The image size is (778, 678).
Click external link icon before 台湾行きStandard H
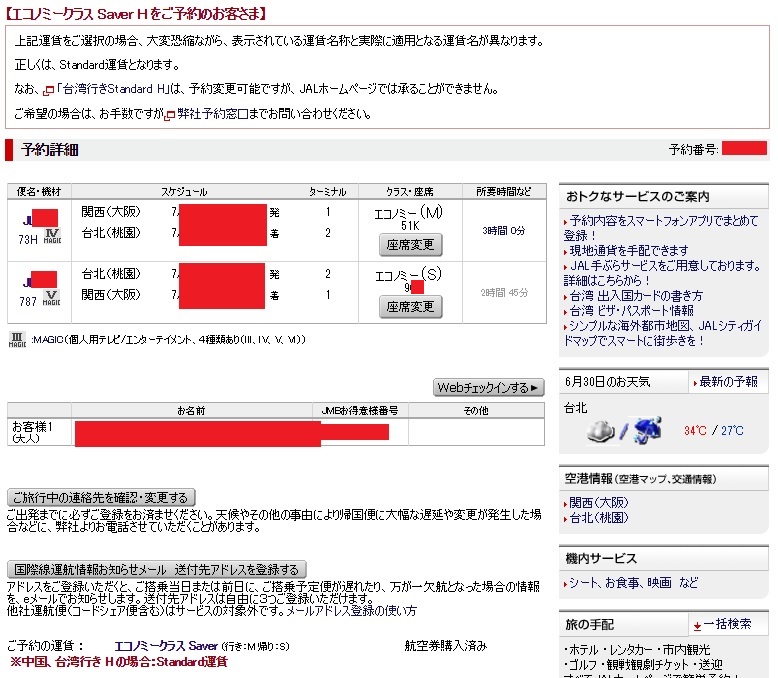(x=48, y=91)
